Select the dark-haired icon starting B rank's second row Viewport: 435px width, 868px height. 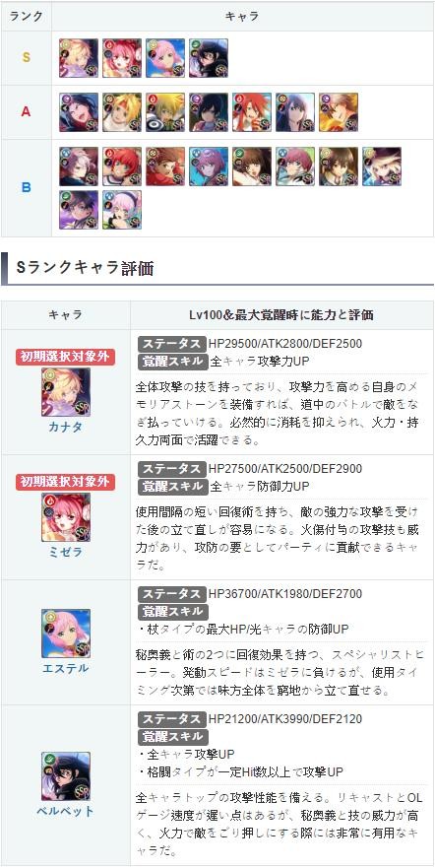pos(79,210)
